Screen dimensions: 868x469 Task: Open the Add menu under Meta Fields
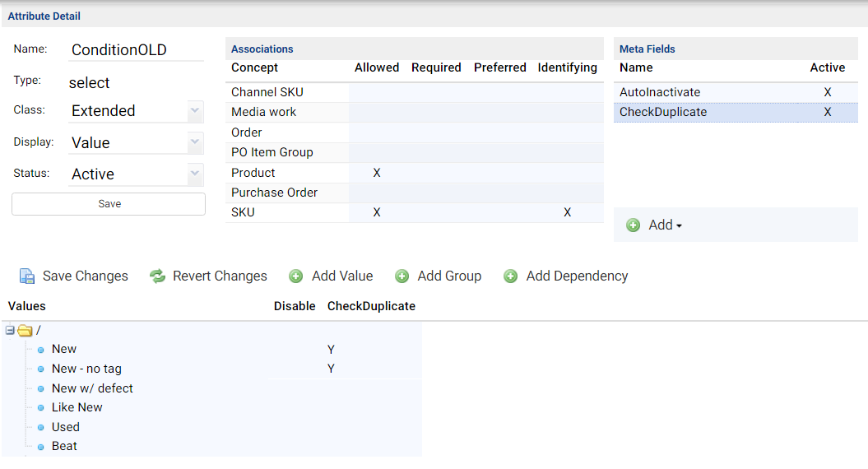coord(665,225)
